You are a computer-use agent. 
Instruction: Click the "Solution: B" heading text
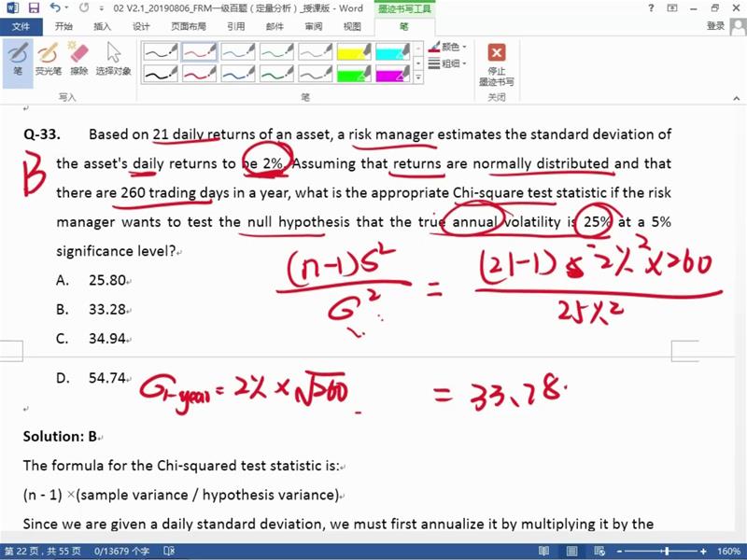click(60, 436)
